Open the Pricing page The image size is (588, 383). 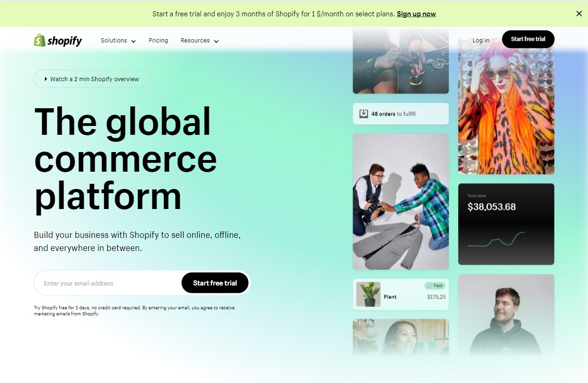point(158,41)
